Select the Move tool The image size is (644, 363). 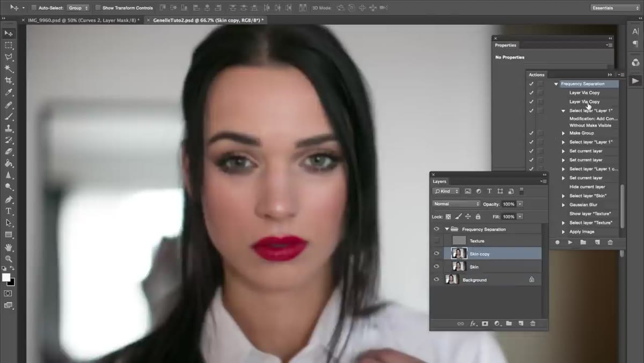point(9,33)
